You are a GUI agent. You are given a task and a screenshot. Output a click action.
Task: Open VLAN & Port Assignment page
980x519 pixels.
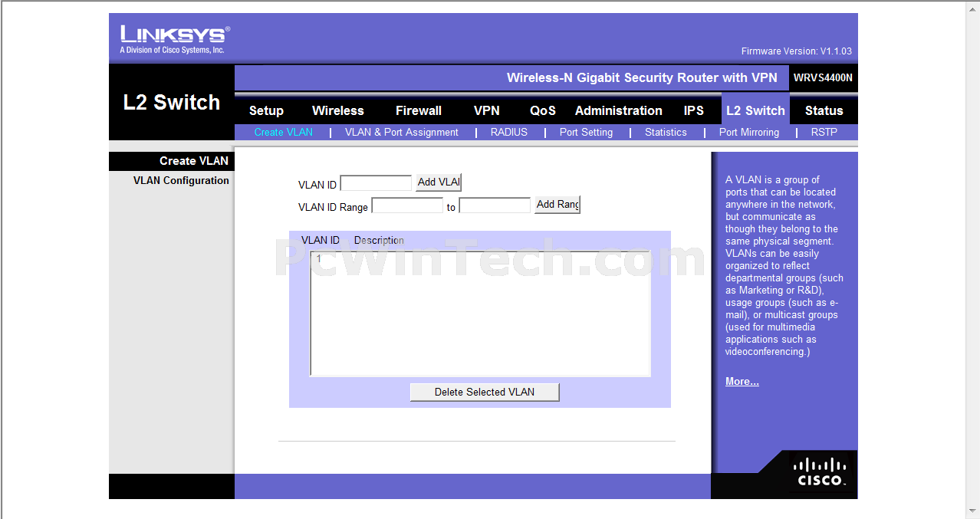coord(402,132)
